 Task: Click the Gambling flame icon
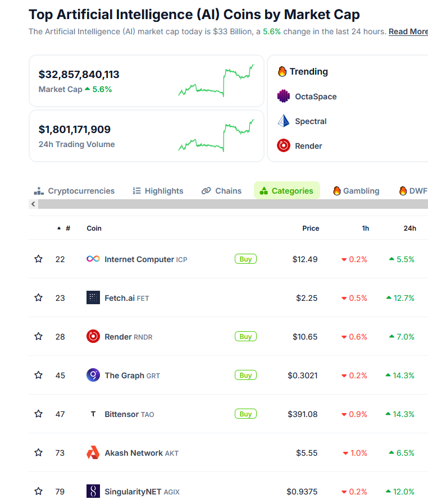pyautogui.click(x=336, y=191)
